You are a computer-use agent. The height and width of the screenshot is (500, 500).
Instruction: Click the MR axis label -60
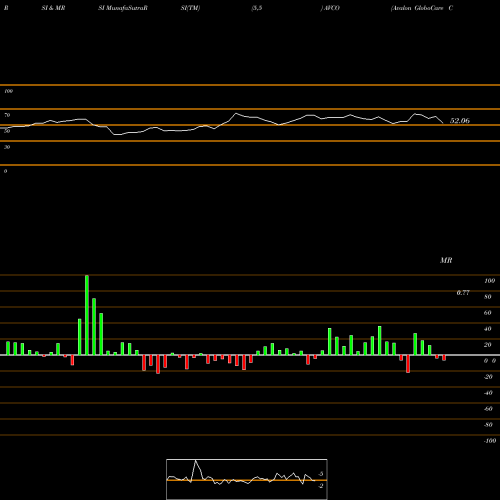488,409
